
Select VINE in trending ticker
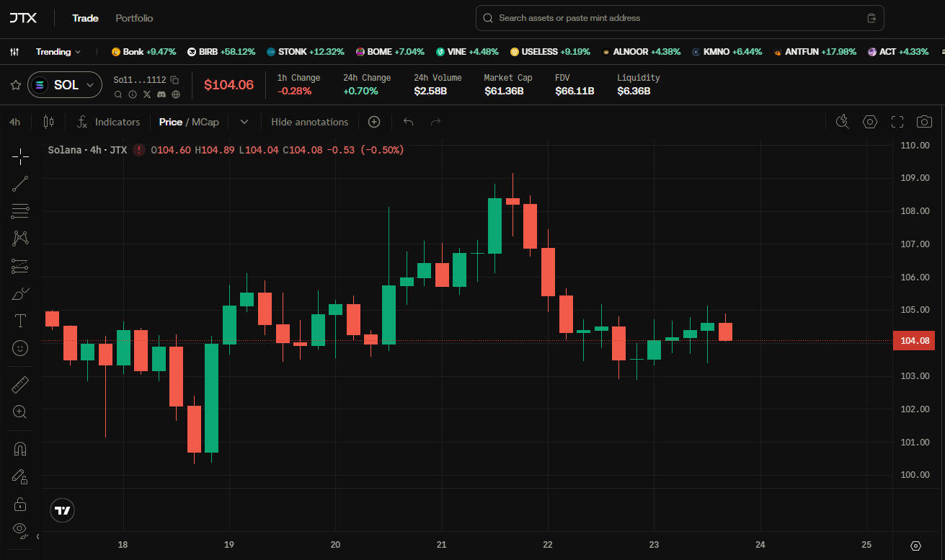pos(467,52)
